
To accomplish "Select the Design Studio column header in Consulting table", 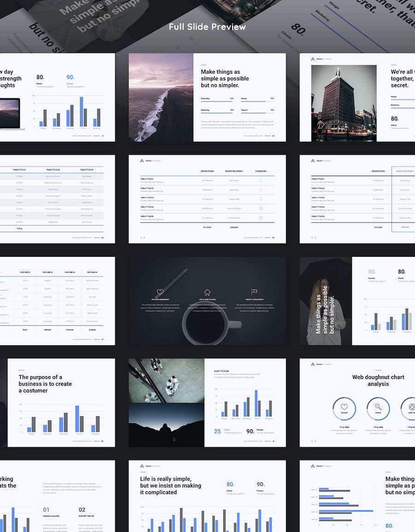I will coord(207,171).
